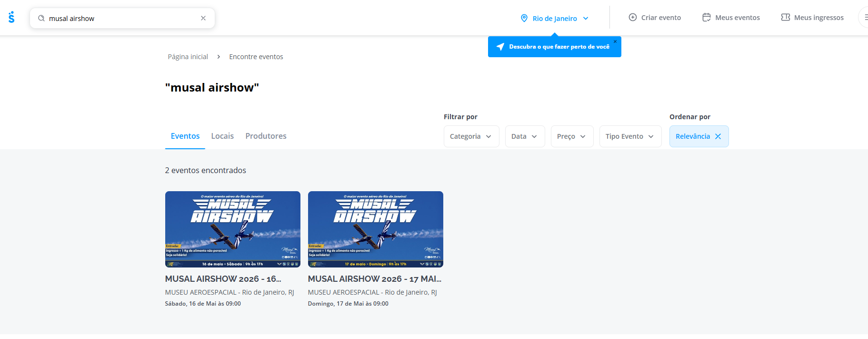Click the Encontre eventos breadcrumb
The width and height of the screenshot is (868, 339).
256,57
